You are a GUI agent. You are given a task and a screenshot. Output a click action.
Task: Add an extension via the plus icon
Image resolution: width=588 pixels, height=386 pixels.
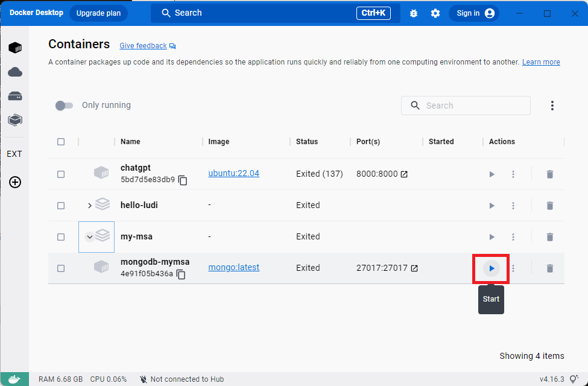(x=15, y=182)
